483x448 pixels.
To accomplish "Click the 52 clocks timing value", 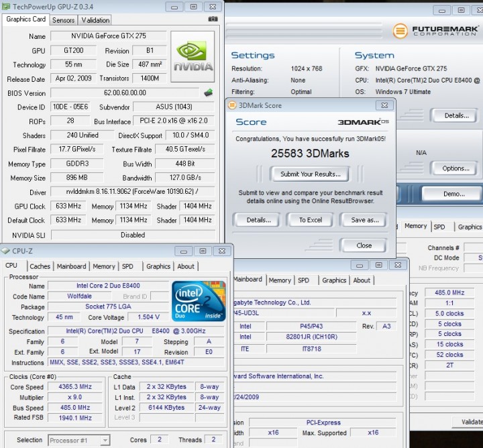I will [449, 355].
